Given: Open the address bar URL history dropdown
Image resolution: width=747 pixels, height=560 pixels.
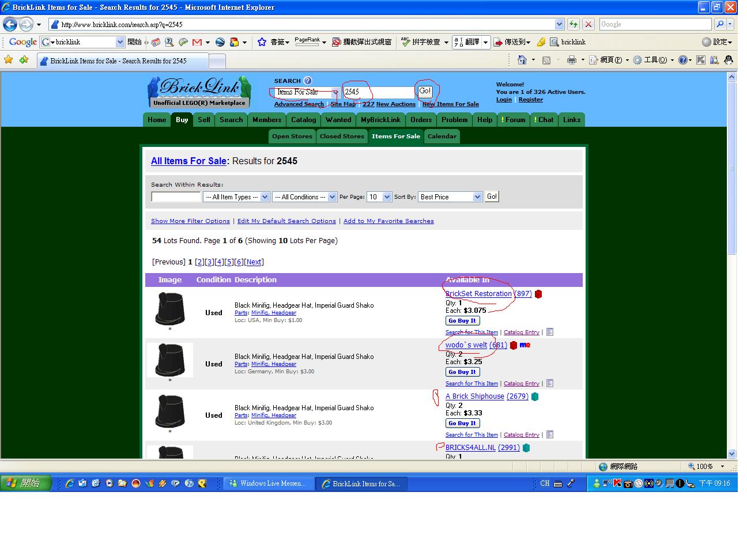Looking at the screenshot, I should 559,24.
